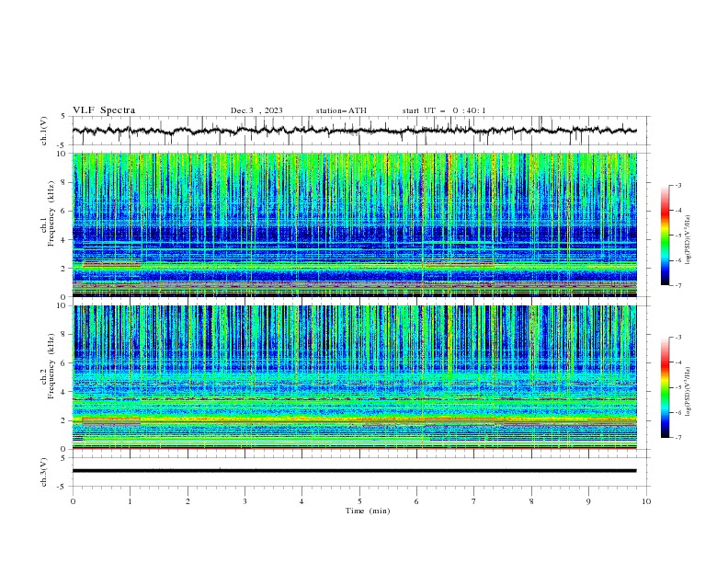Click the ch.1 frequency axis tick "4"
728x563 pixels.
point(63,240)
